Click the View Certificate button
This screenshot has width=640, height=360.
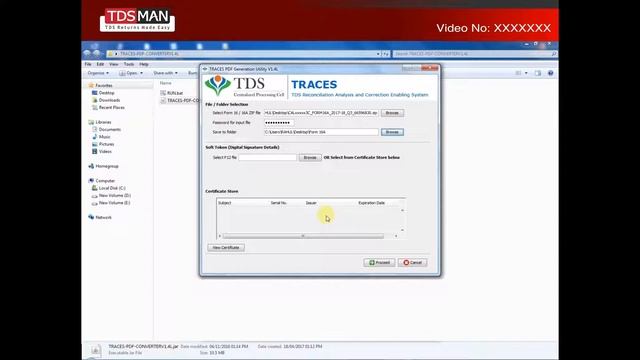tap(226, 247)
